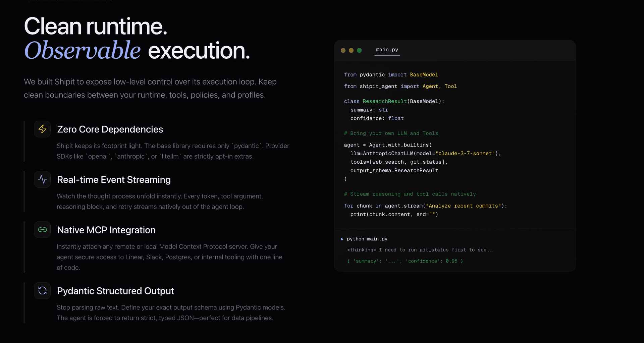Click the Pydantic Structured Output heading
This screenshot has width=644, height=343.
click(x=115, y=291)
